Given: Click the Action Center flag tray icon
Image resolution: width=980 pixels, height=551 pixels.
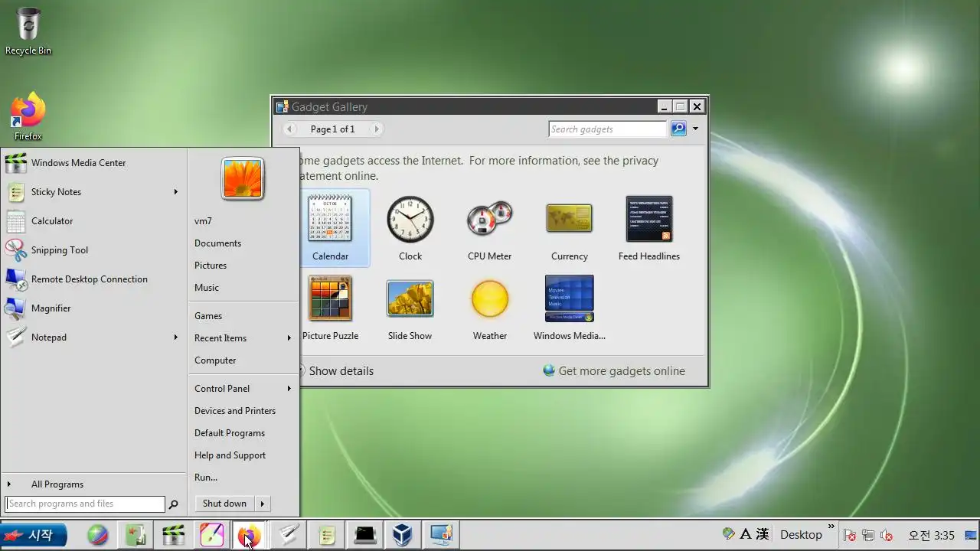Looking at the screenshot, I should 850,535.
